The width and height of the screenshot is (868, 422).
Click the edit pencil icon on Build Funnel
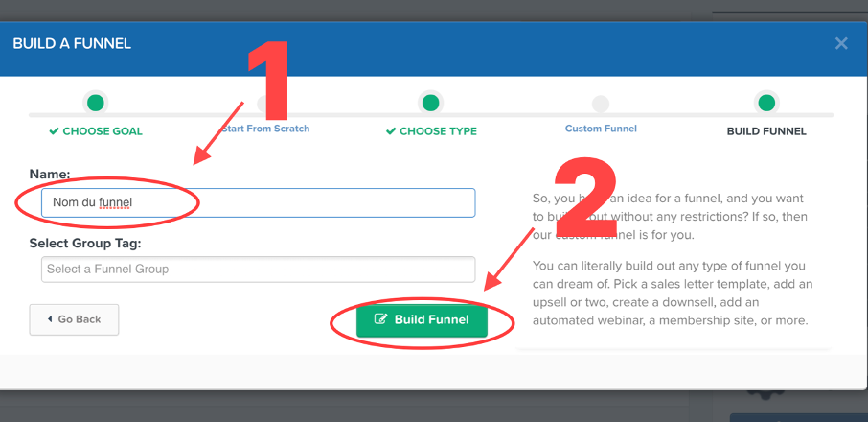[380, 319]
